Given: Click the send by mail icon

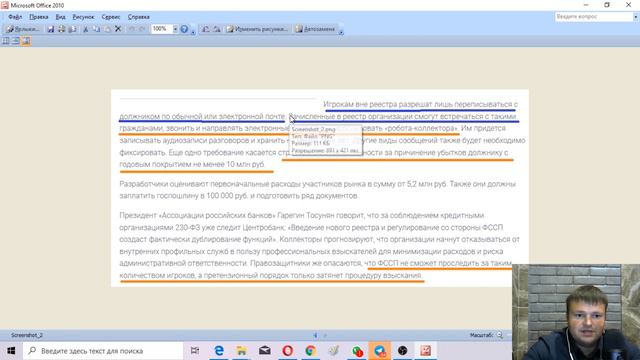Looking at the screenshot, I should pos(72,29).
